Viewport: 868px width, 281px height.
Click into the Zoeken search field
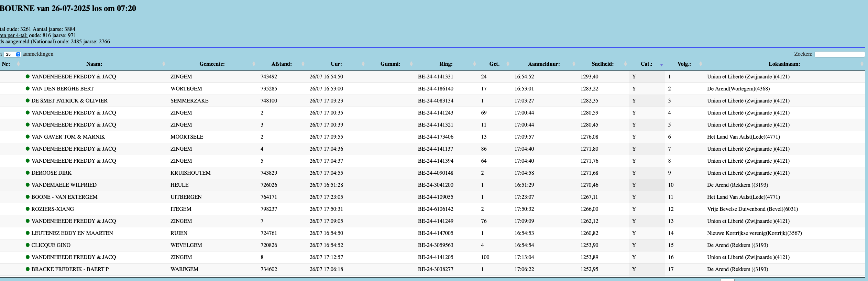point(839,54)
